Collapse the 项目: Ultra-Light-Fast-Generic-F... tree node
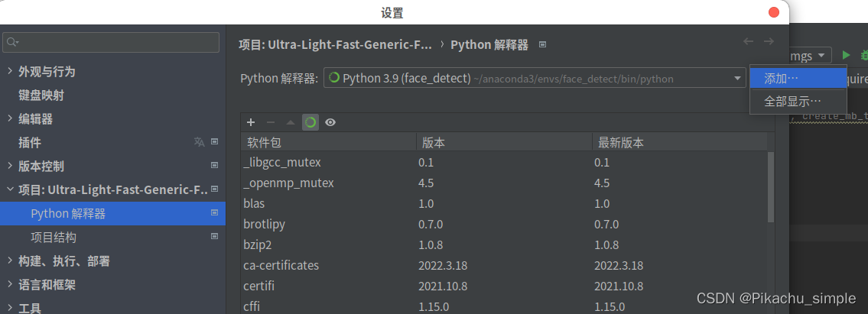The height and width of the screenshot is (314, 868). [9, 189]
